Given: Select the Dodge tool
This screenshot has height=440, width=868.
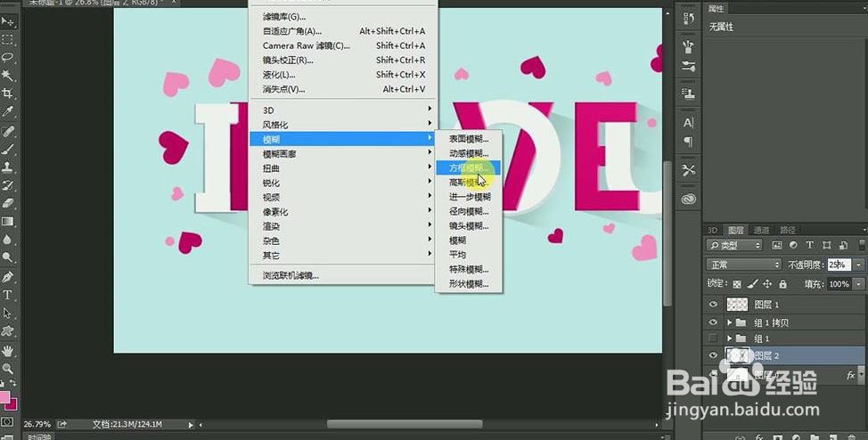Looking at the screenshot, I should [8, 257].
